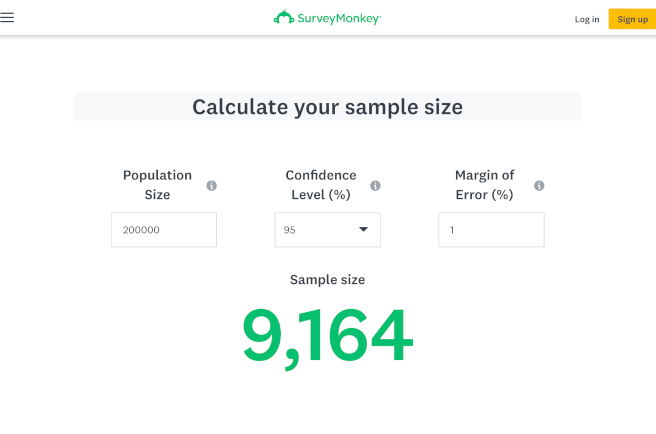This screenshot has width=656, height=434.
Task: Click the info icon beside Confidence Level
Action: [376, 186]
